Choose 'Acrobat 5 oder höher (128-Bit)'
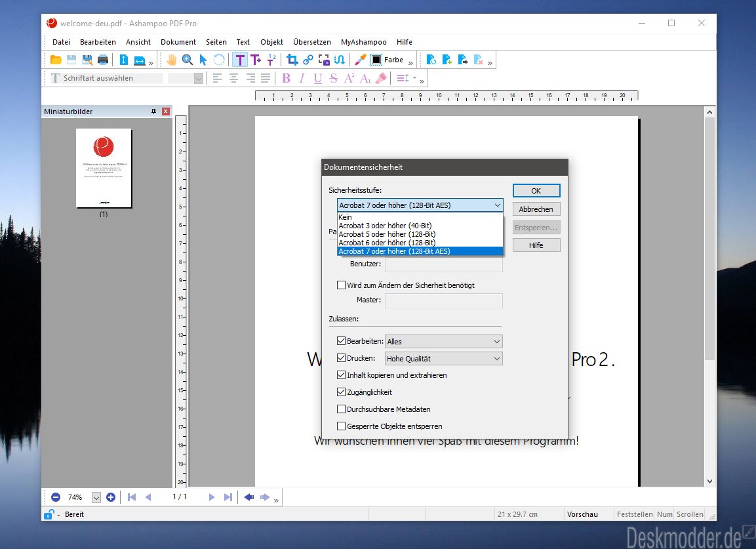This screenshot has width=756, height=549. pyautogui.click(x=420, y=234)
